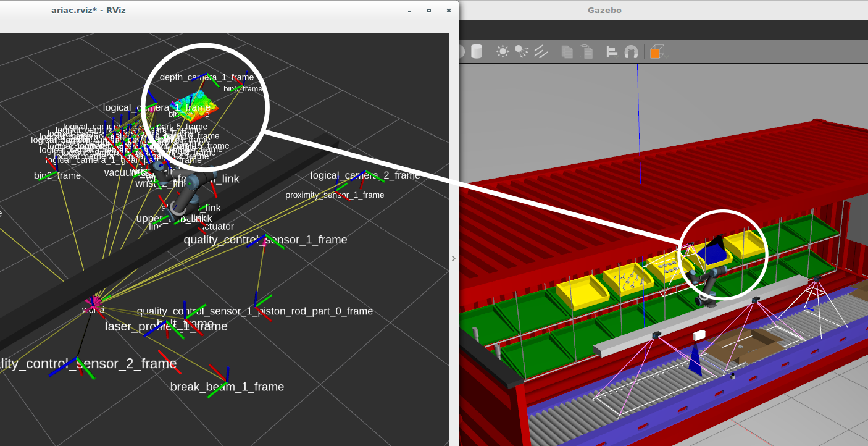
Task: Activate the Snap tool in Gazebo
Action: pos(632,51)
